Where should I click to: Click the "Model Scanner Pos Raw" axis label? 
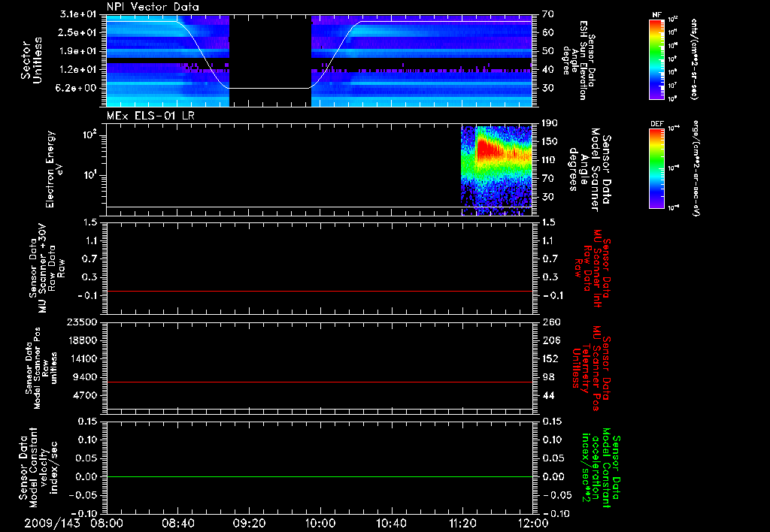click(41, 368)
